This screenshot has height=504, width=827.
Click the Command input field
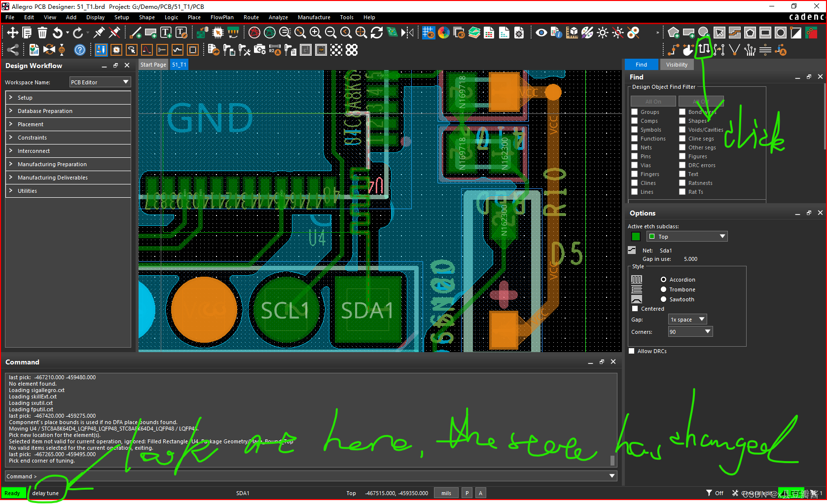pyautogui.click(x=311, y=476)
